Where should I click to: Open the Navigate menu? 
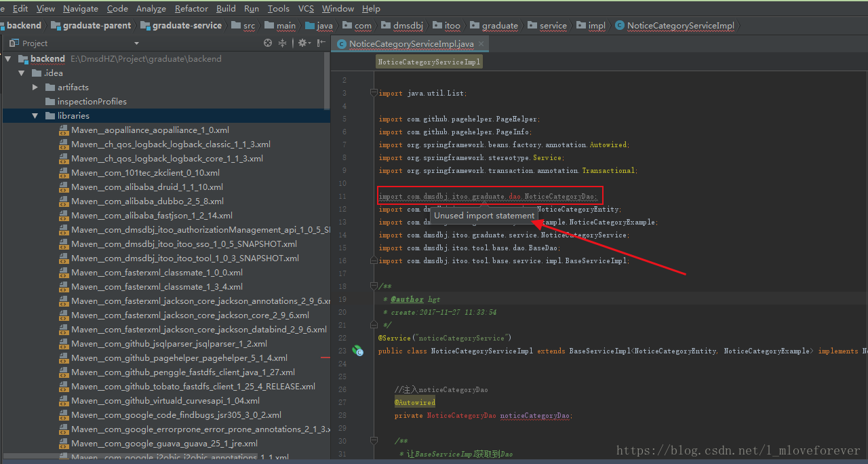coord(81,9)
